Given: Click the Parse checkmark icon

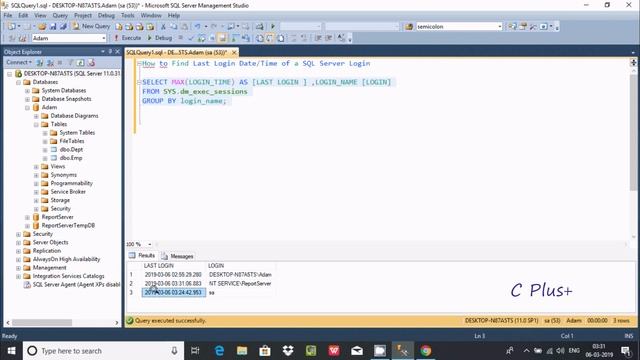Looking at the screenshot, I should 191,38.
